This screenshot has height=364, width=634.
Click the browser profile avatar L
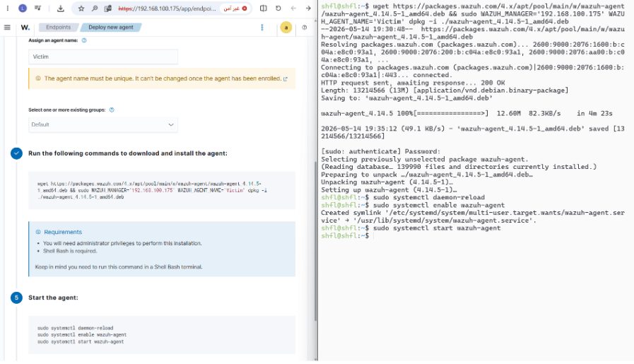click(x=23, y=8)
